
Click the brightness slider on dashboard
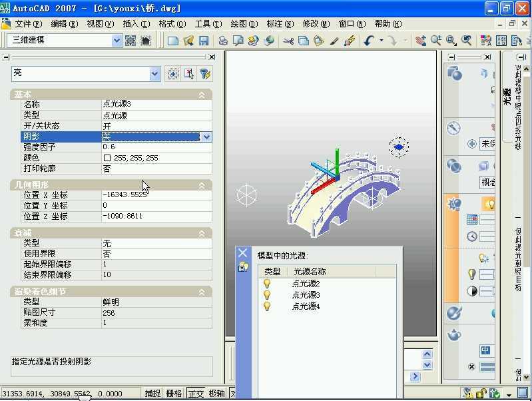coord(487,274)
